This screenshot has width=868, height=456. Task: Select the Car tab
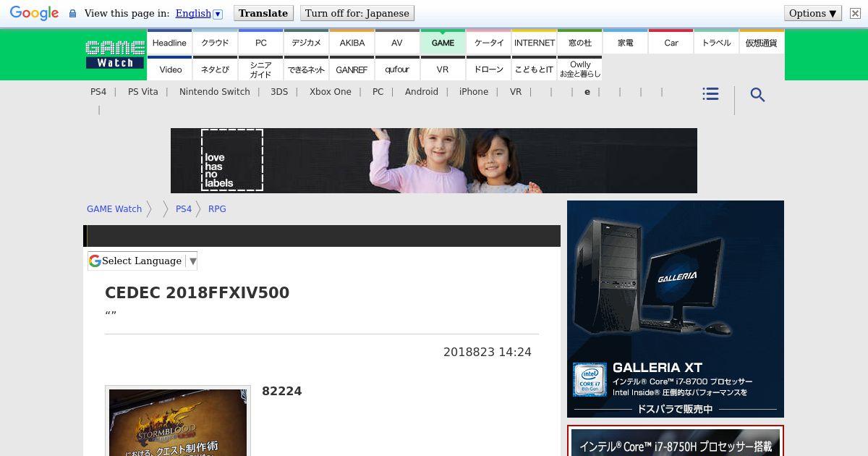(671, 42)
